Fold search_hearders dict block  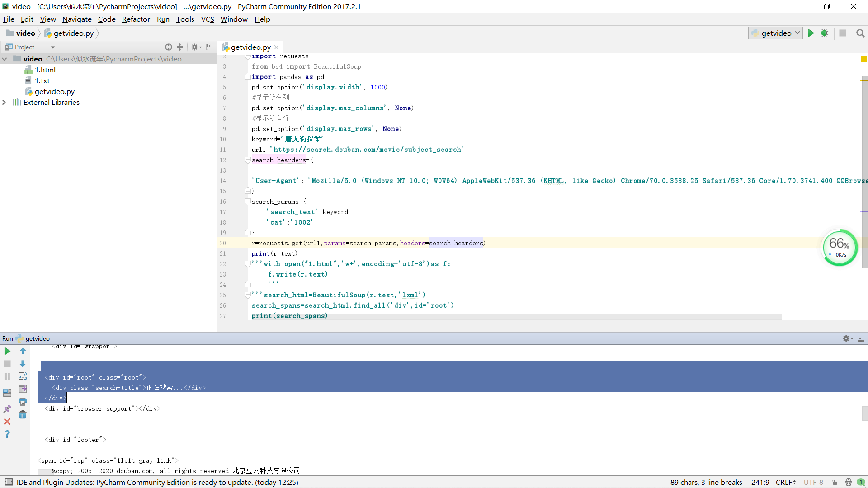248,160
